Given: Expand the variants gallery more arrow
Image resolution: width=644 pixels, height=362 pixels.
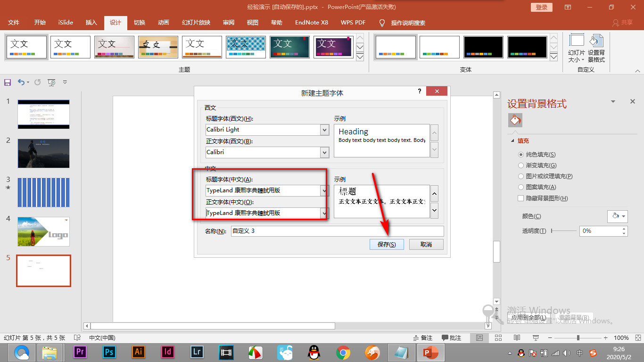Looking at the screenshot, I should [x=554, y=57].
